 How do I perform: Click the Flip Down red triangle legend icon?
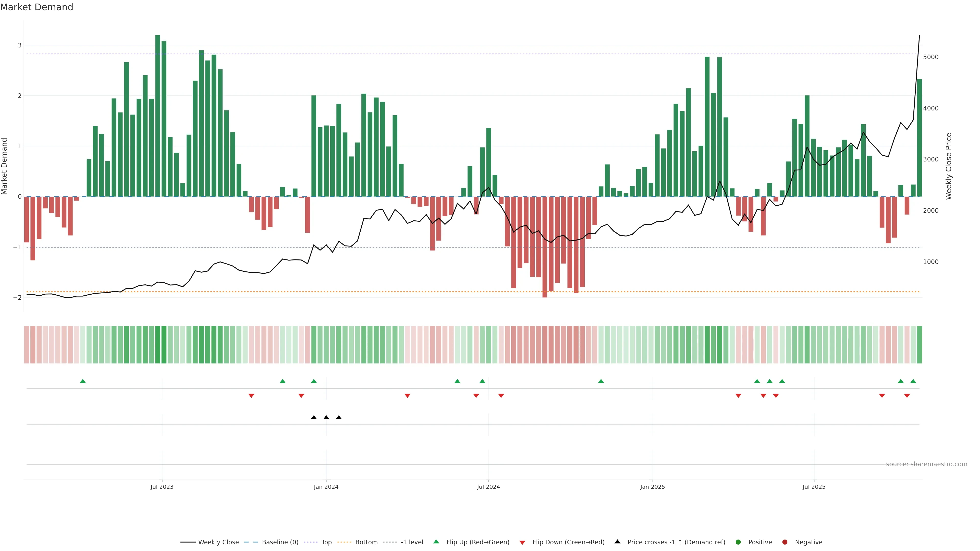[522, 543]
